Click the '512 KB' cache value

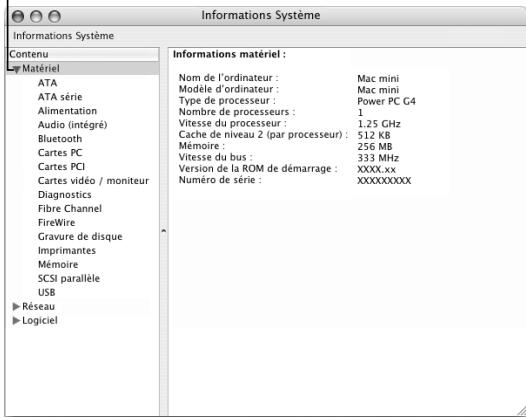click(x=374, y=135)
